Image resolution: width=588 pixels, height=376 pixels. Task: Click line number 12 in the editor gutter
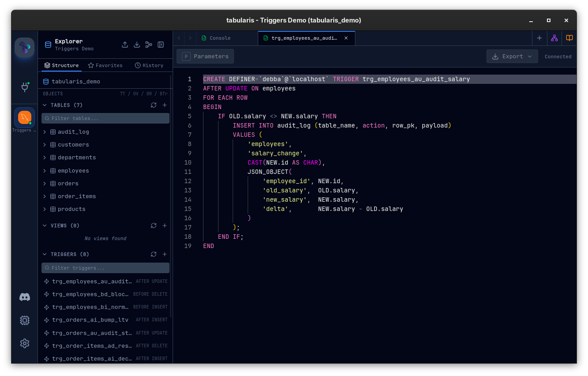click(188, 181)
